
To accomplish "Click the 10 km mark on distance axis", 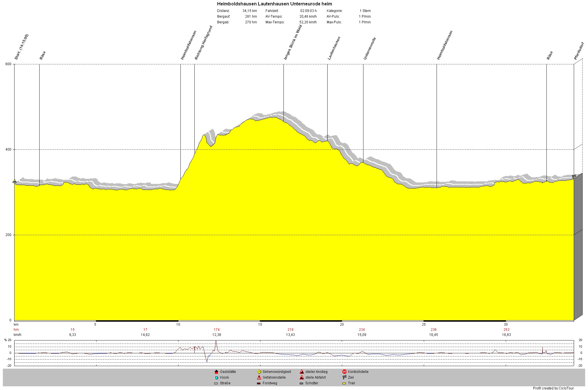I will 178,325.
